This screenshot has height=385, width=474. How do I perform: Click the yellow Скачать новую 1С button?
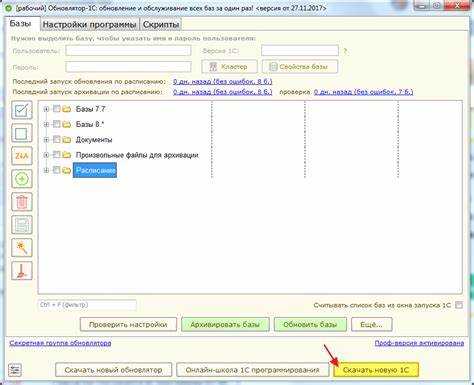[x=376, y=370]
